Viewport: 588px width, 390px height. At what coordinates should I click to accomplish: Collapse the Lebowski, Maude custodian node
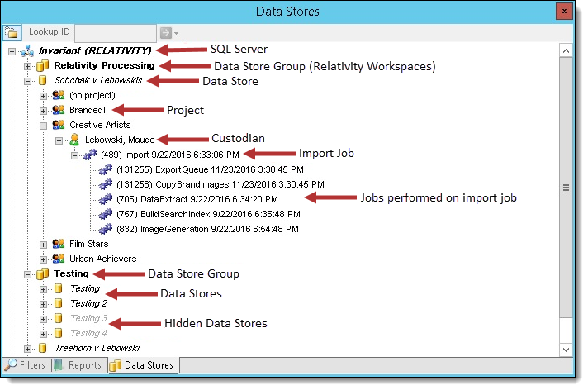[59, 140]
